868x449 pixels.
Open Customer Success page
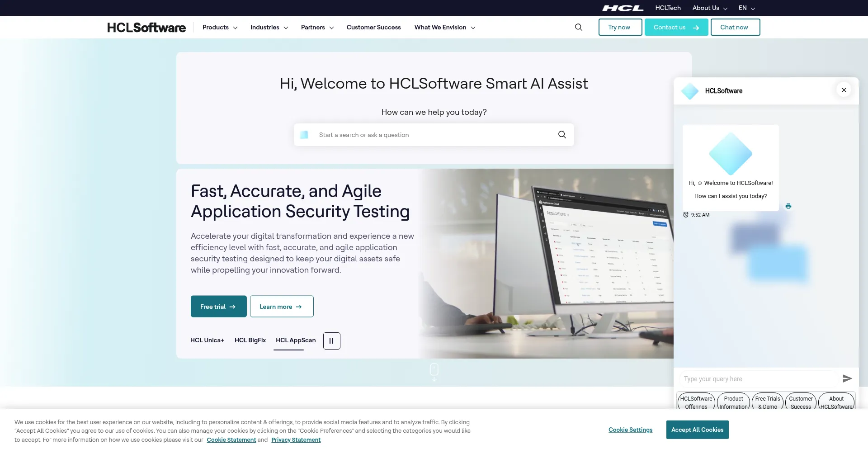[373, 27]
